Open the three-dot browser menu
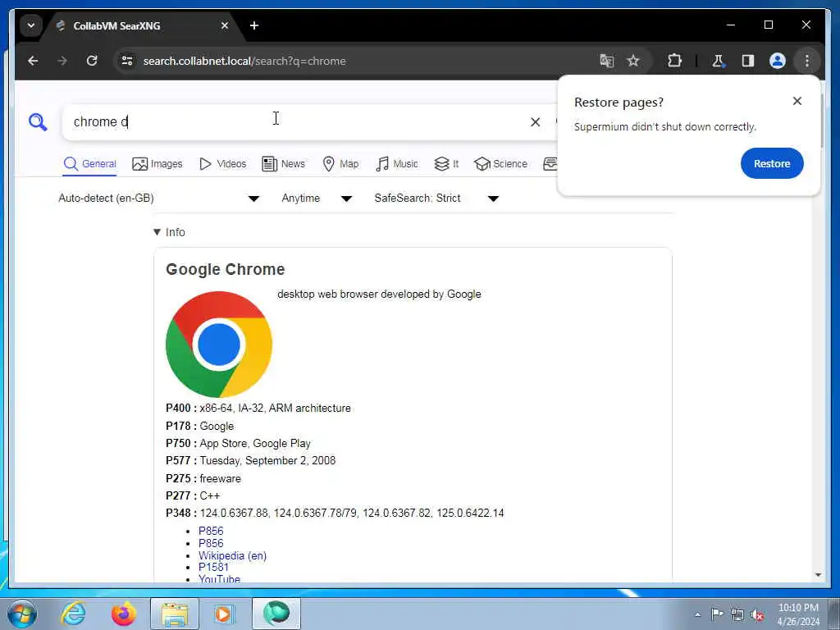840x630 pixels. 807,61
